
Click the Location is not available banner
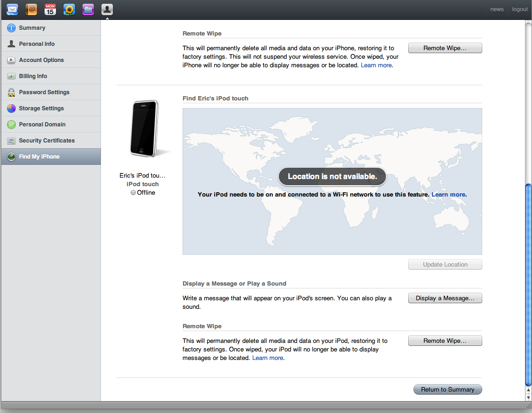pos(332,177)
